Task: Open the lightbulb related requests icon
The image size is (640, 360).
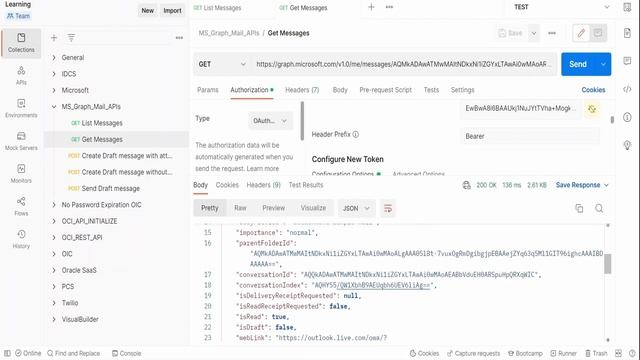Action: point(627,145)
